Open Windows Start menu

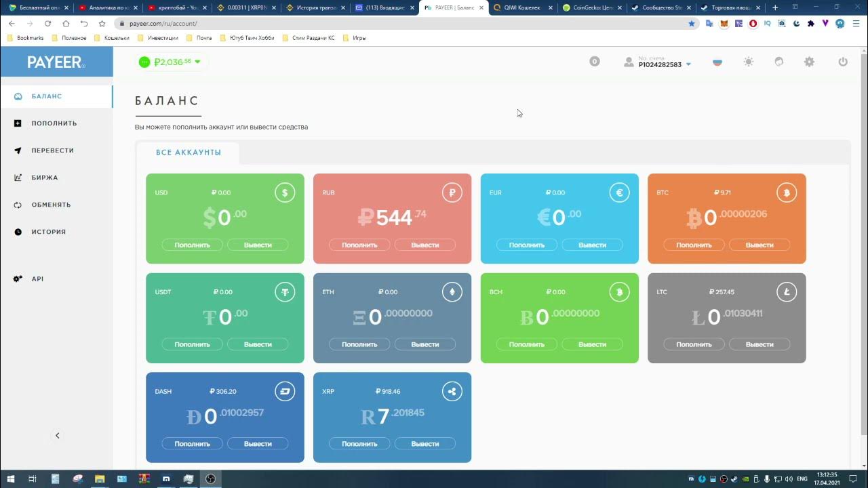12,479
